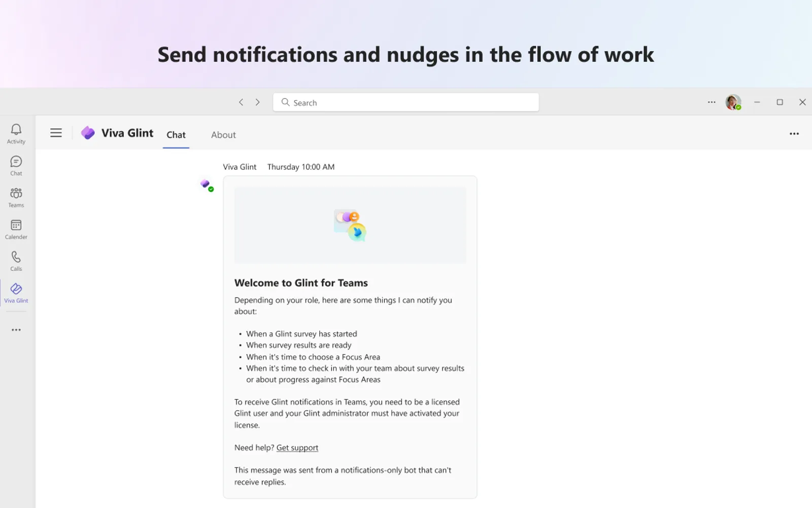Click the Viva Glint app title text
This screenshot has width=812, height=508.
click(x=127, y=133)
